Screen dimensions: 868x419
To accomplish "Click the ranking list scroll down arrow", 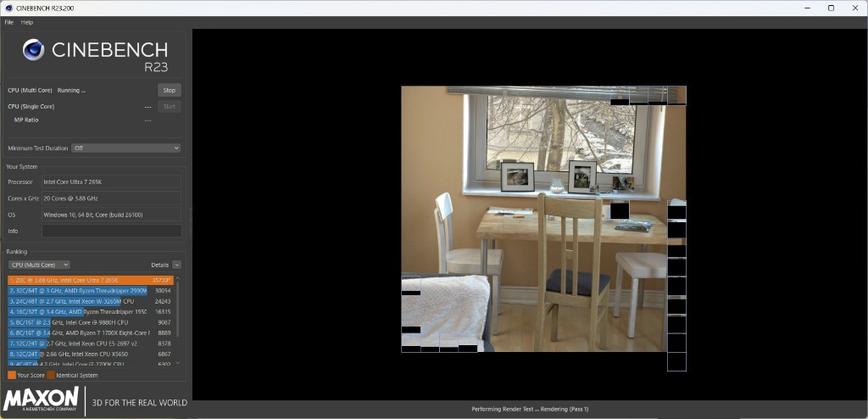I will pos(178,363).
